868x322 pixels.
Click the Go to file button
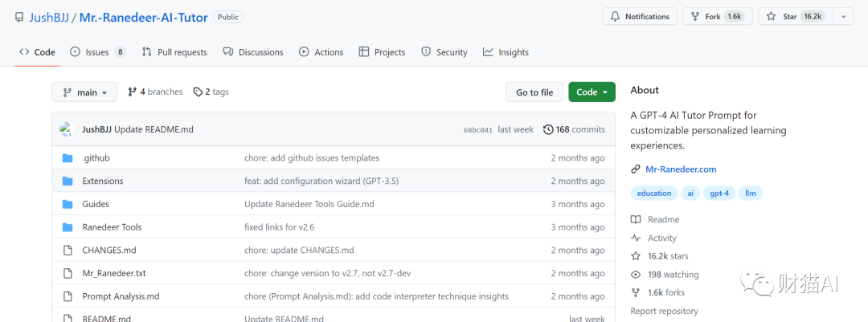point(534,92)
